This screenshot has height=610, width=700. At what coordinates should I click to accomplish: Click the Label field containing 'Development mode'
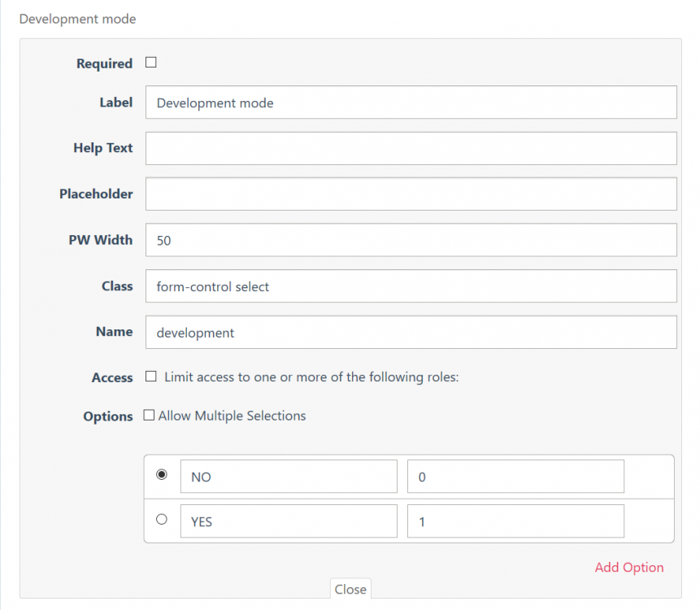point(411,102)
